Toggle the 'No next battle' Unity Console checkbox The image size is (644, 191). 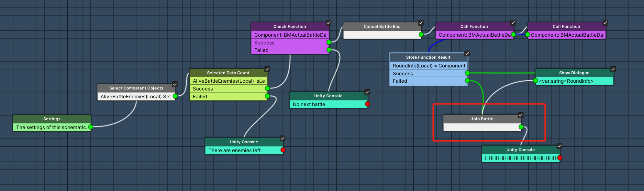click(367, 92)
